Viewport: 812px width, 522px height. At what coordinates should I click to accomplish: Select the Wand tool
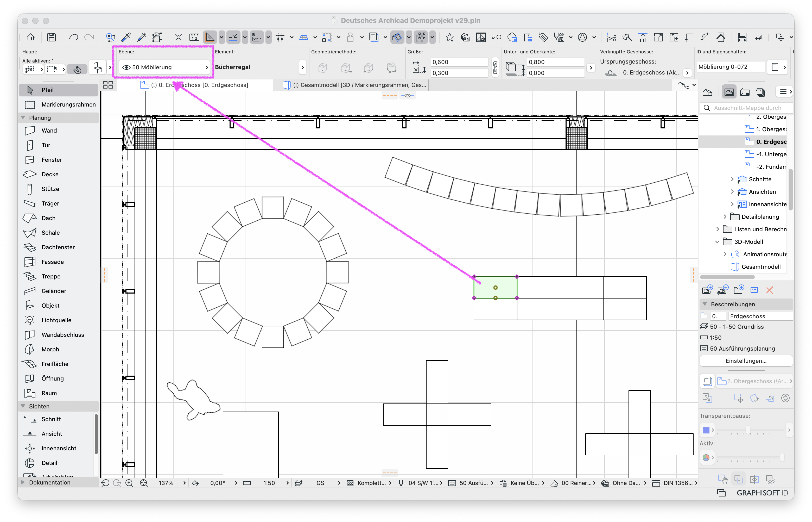tap(58, 130)
